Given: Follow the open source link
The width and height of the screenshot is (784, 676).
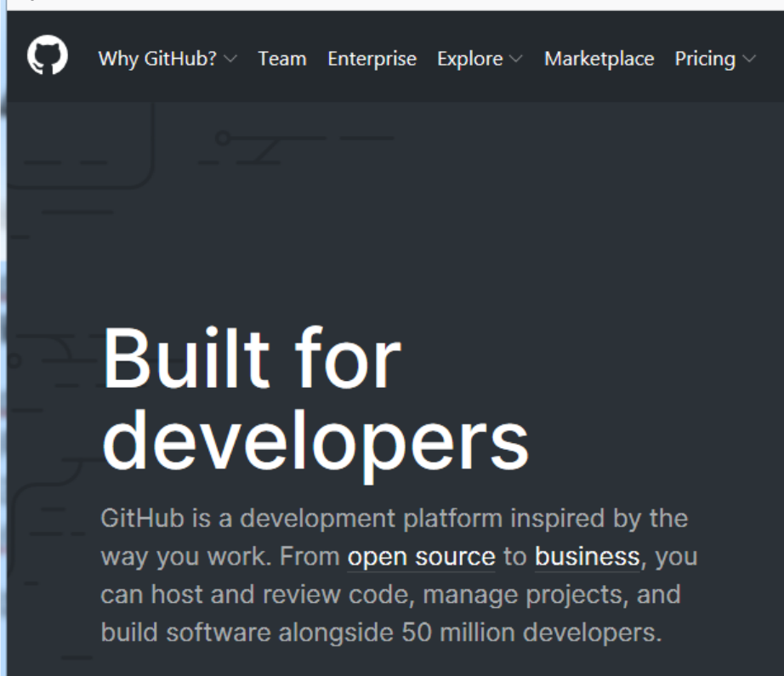Looking at the screenshot, I should (x=421, y=557).
